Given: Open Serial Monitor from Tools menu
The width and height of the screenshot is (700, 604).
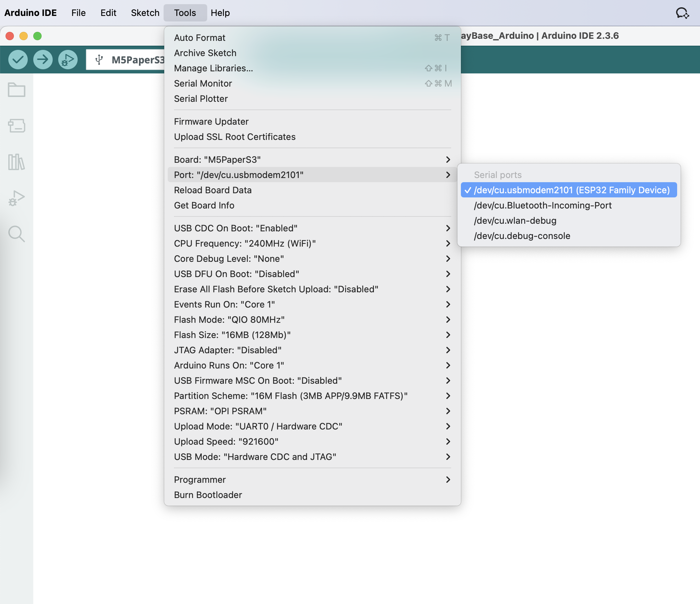Looking at the screenshot, I should pyautogui.click(x=312, y=83).
